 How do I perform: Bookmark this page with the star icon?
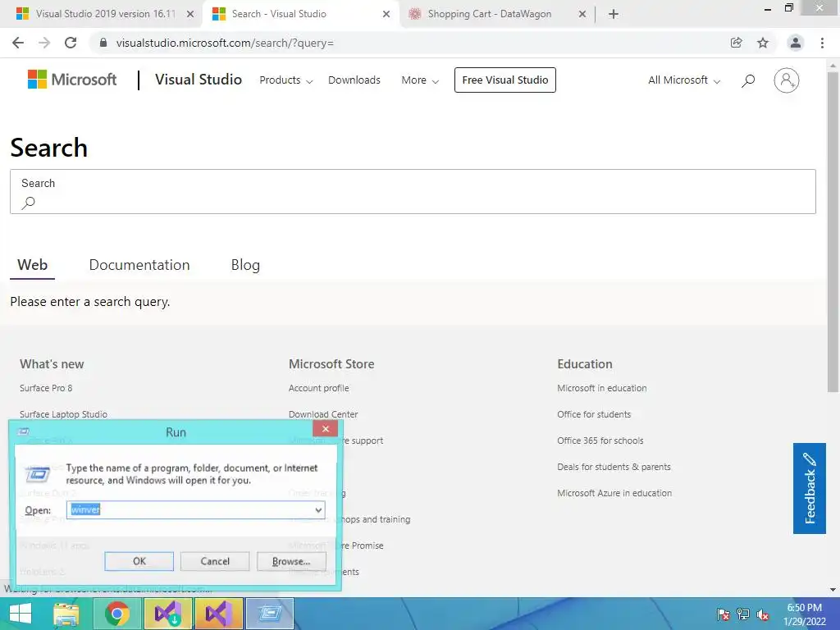pos(763,43)
